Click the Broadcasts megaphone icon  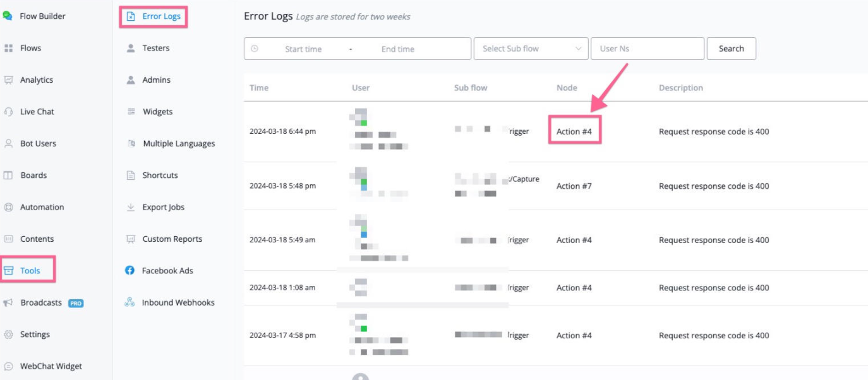8,303
